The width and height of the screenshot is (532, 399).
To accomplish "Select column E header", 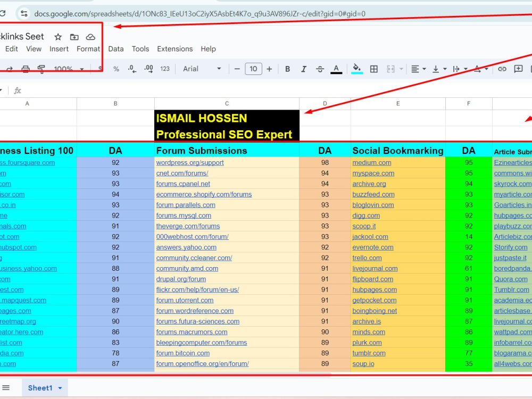I will point(398,104).
